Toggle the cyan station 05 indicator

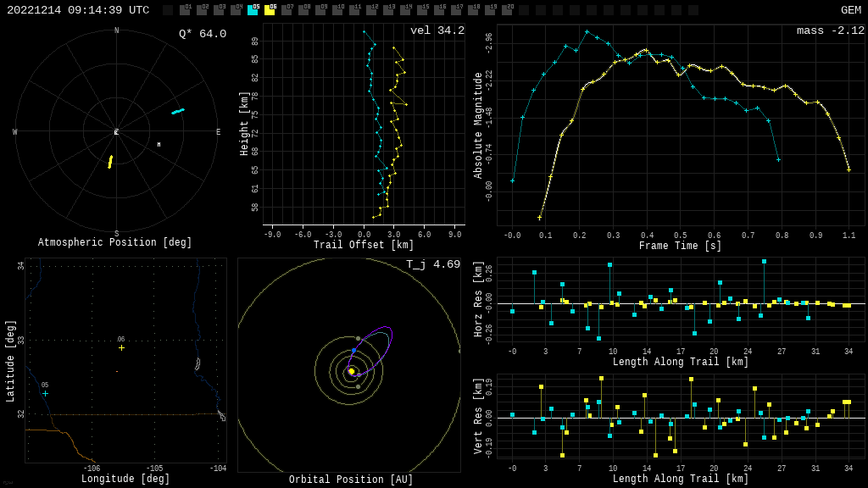[253, 10]
